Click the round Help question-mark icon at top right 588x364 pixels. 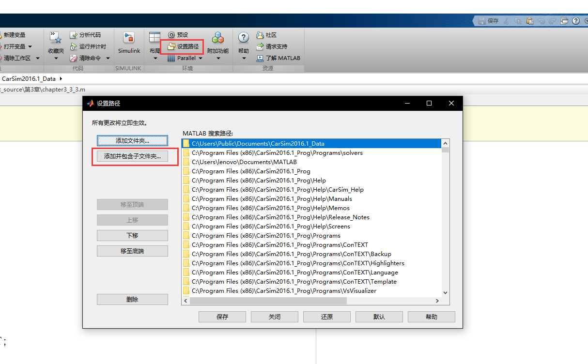(576, 21)
